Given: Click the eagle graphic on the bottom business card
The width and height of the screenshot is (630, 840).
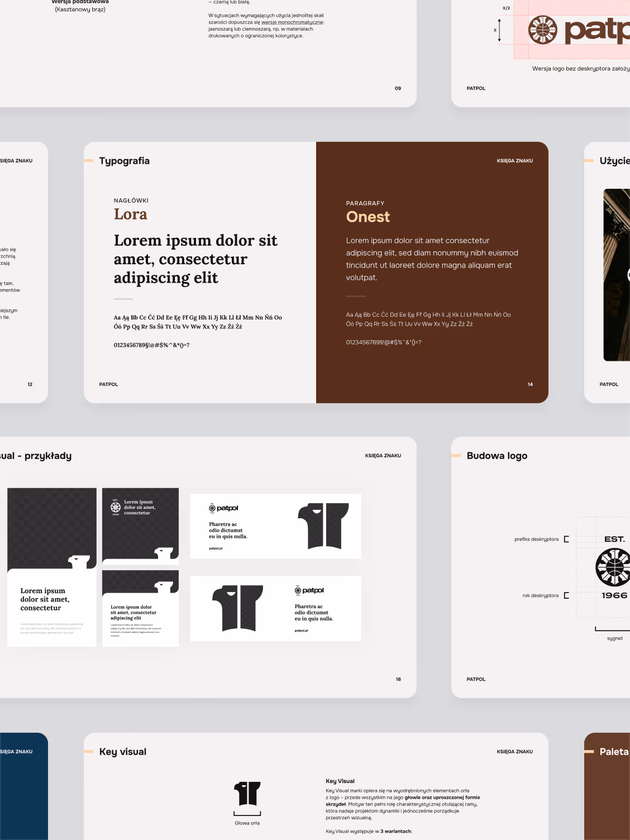Looking at the screenshot, I should pos(238,608).
